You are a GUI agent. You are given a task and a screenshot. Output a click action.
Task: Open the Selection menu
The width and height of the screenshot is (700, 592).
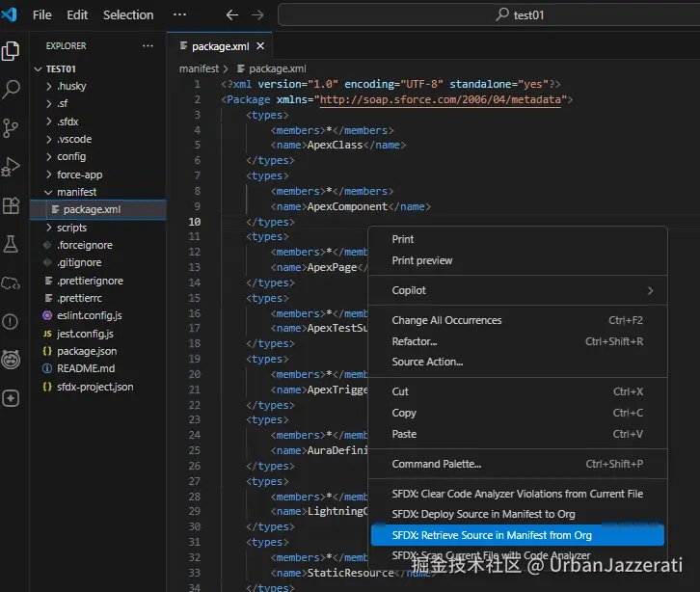(128, 15)
